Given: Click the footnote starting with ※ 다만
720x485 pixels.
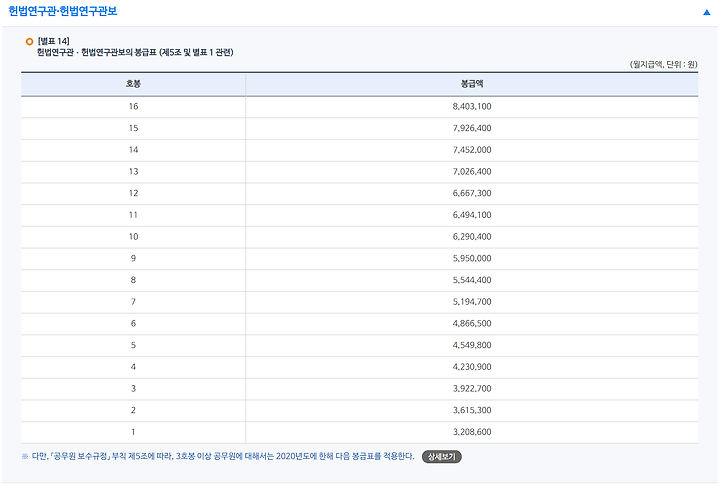Looking at the screenshot, I should (x=218, y=457).
